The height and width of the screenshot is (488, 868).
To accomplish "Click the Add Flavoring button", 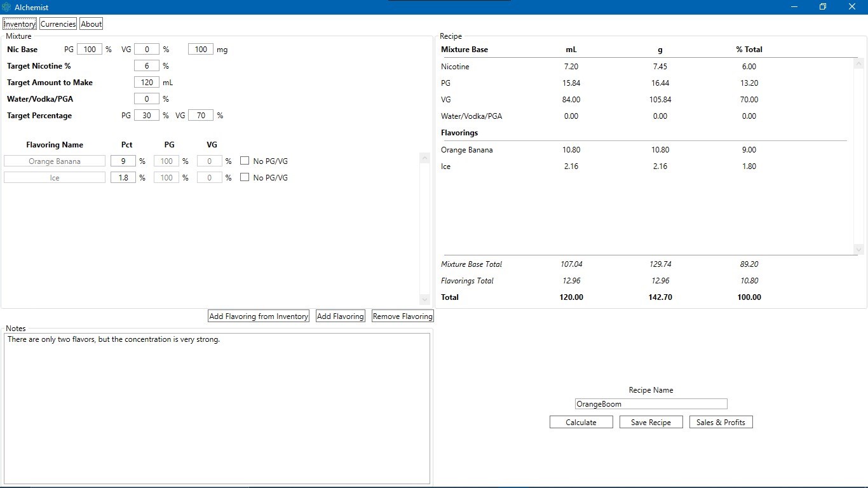I will (341, 316).
